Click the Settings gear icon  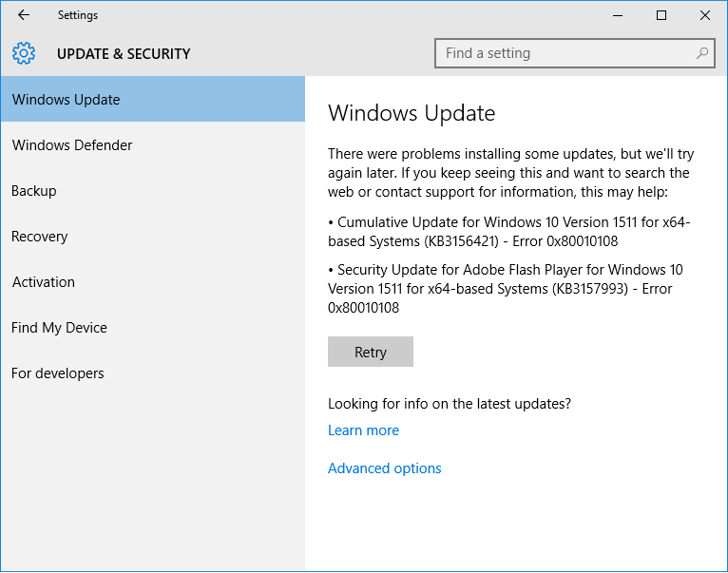tap(24, 53)
